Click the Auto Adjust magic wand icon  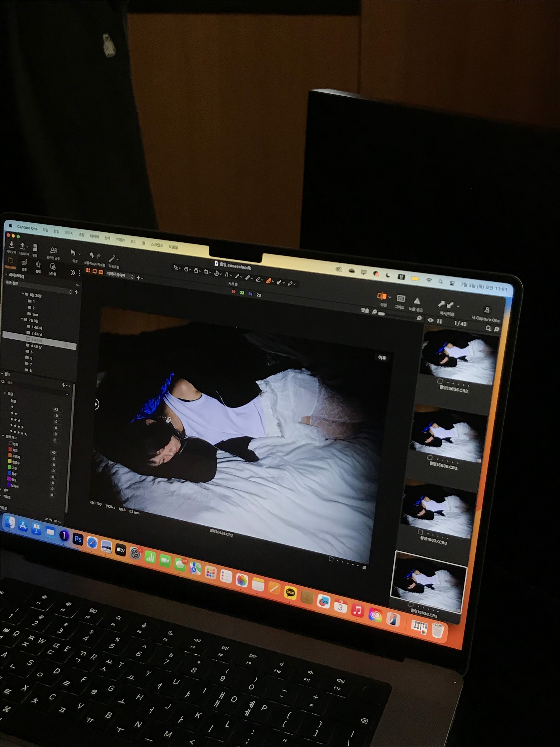(112, 259)
